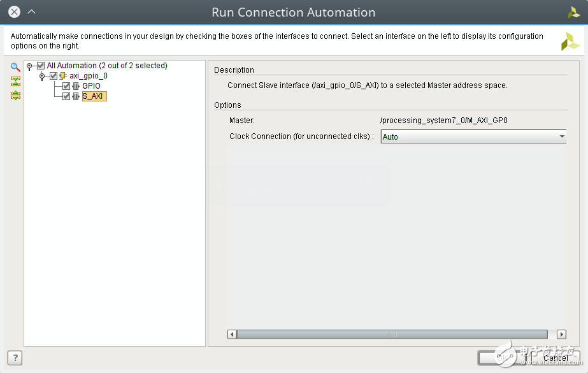
Task: Click the axi_gpio_0 IP block icon
Action: [63, 76]
